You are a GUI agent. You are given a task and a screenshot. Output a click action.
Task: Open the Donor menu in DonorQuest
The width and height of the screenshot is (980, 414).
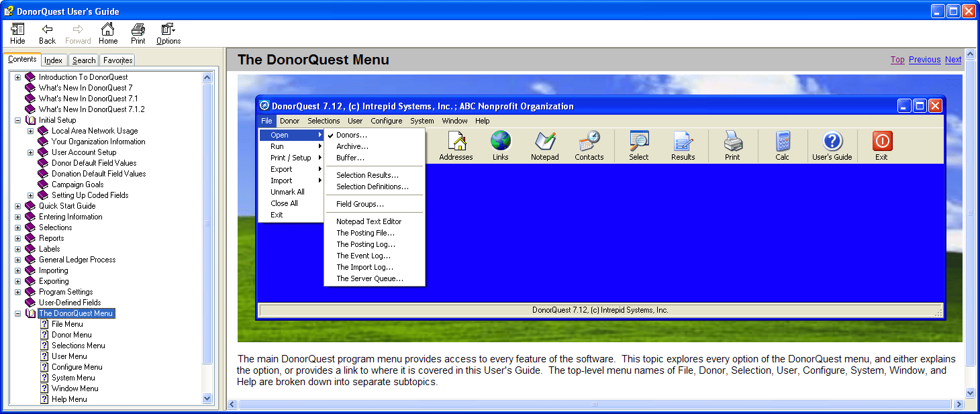coord(289,121)
